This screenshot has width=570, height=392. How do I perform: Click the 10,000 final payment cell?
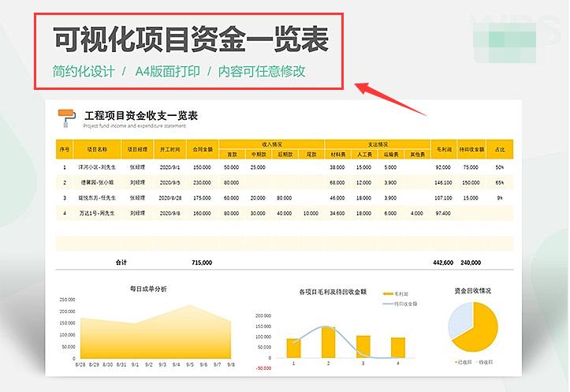tap(311, 213)
